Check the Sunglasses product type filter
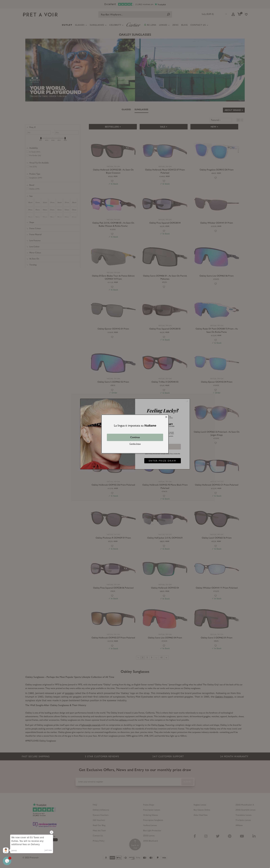270x868 pixels. (x=28, y=178)
